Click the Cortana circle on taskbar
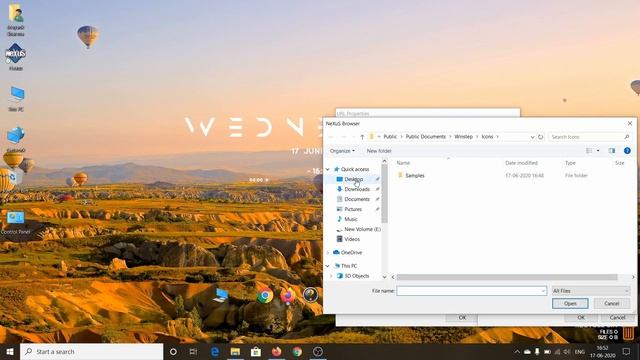Image resolution: width=640 pixels, height=360 pixels. click(173, 351)
